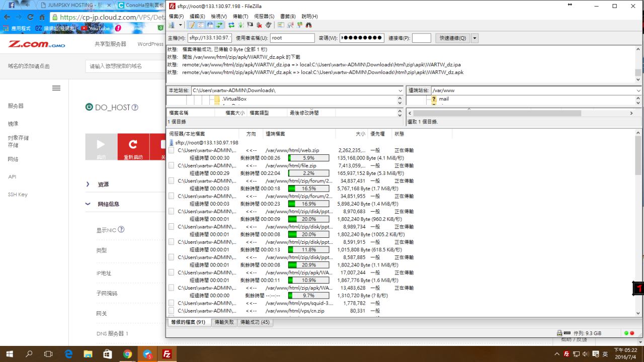Check the box next to web.zip transfer
Image resolution: width=644 pixels, height=362 pixels.
point(172,150)
